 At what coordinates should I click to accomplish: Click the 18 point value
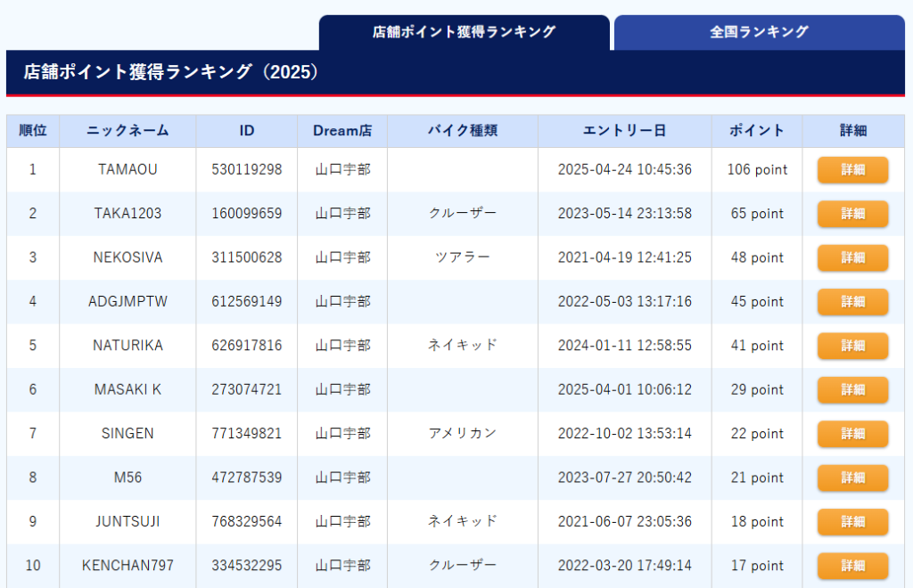pyautogui.click(x=757, y=521)
